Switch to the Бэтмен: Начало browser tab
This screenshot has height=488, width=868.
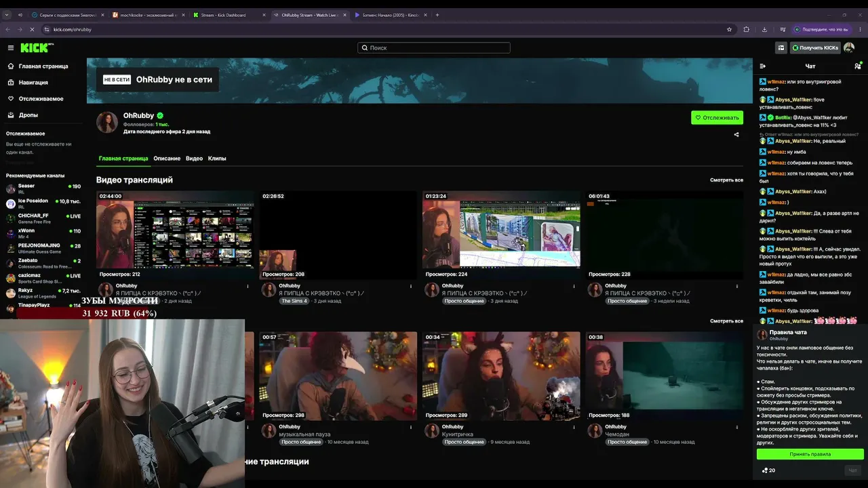click(x=390, y=15)
